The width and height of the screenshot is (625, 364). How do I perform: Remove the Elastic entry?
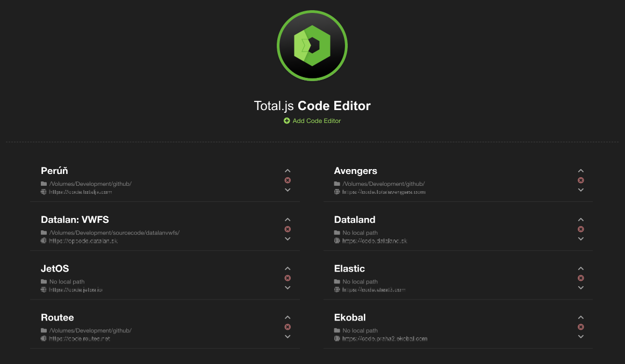click(581, 279)
